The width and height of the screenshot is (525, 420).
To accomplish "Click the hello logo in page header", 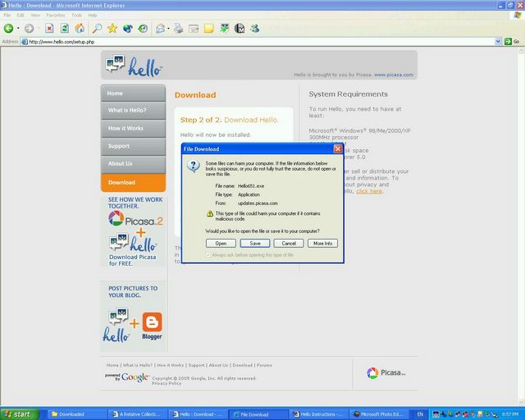I will tap(134, 66).
